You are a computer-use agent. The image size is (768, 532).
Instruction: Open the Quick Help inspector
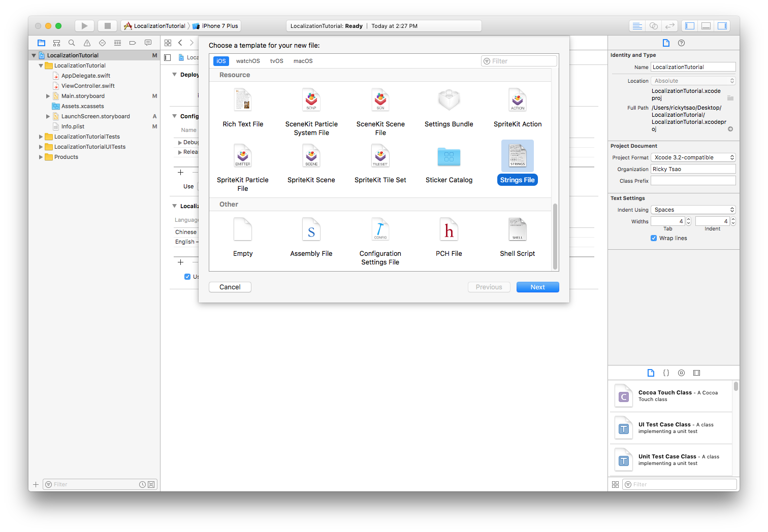coord(682,43)
